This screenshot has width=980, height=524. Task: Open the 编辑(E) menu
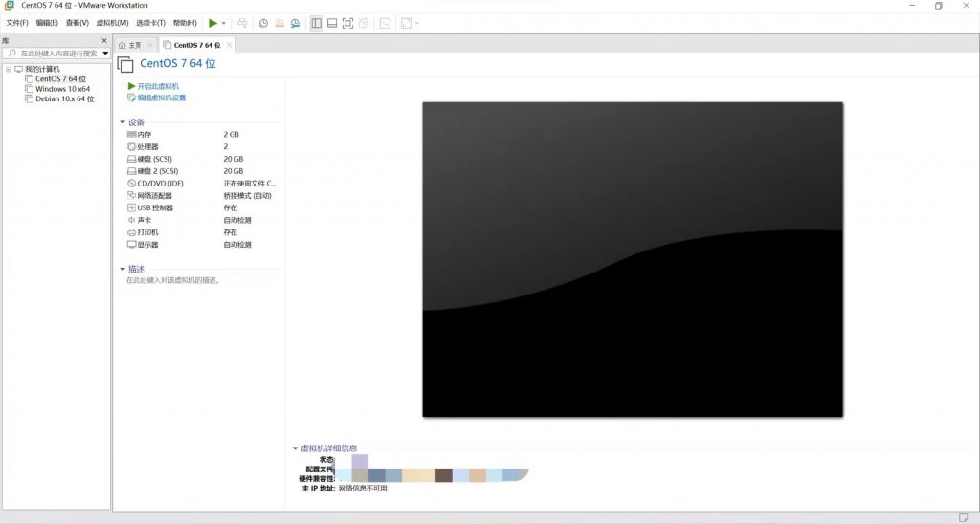[47, 23]
